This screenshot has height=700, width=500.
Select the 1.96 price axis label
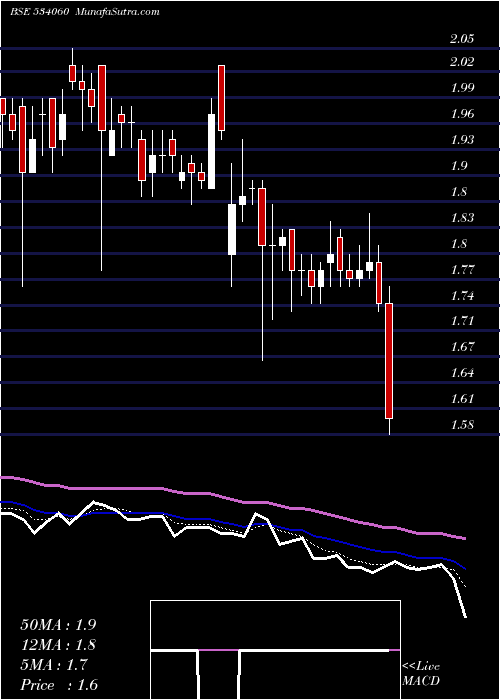click(x=462, y=114)
